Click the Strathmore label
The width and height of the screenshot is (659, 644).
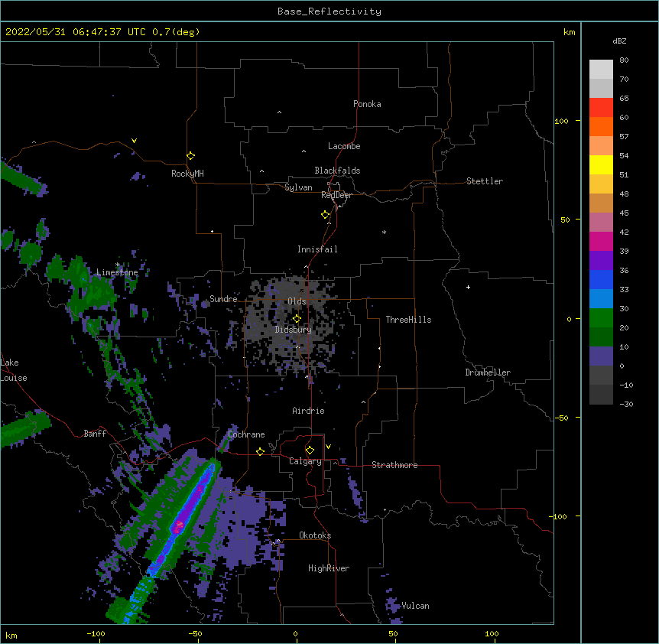[x=394, y=465]
